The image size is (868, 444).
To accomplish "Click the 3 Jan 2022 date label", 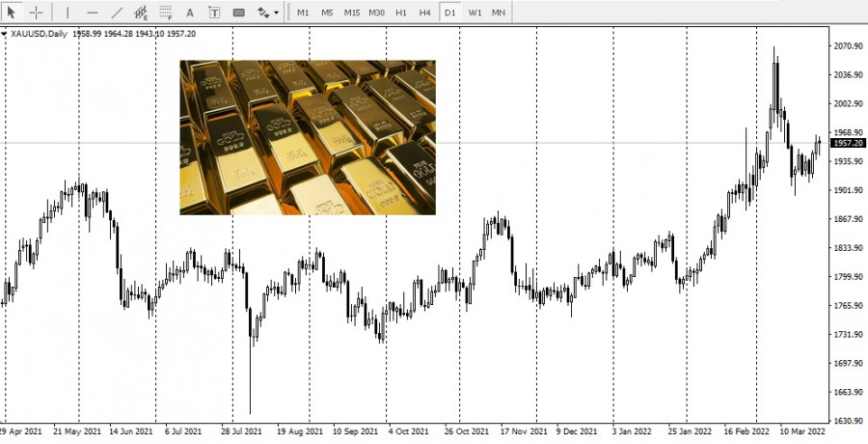I will coord(632,431).
